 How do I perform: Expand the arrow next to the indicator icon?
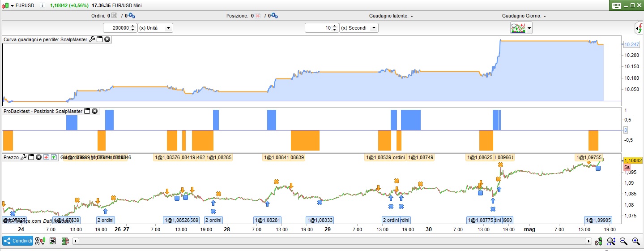(x=530, y=28)
